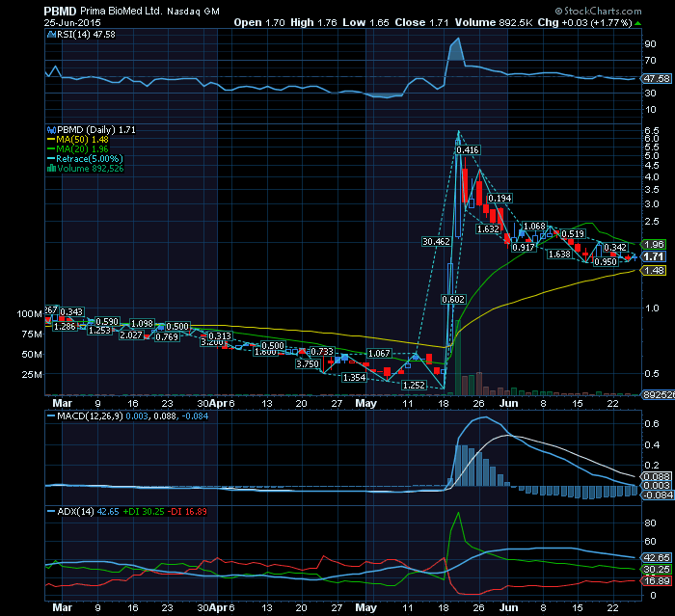The height and width of the screenshot is (616, 675).
Task: Click the 0.733 retrace label
Action: 322,352
